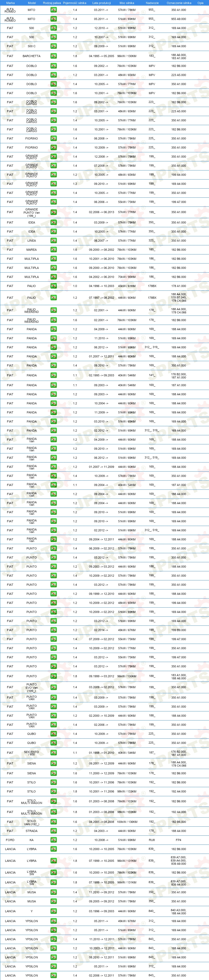
Task: Click fuel icon in FIAT LINEA row
Action: pos(54,240)
